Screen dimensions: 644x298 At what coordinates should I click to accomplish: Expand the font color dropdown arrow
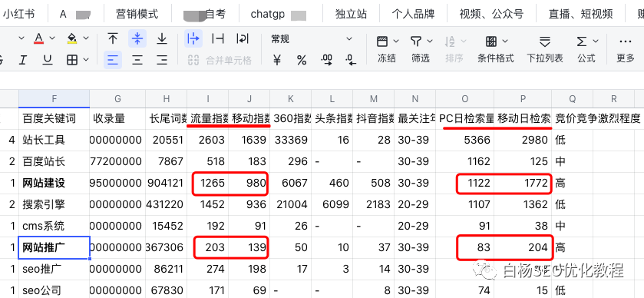(52, 38)
